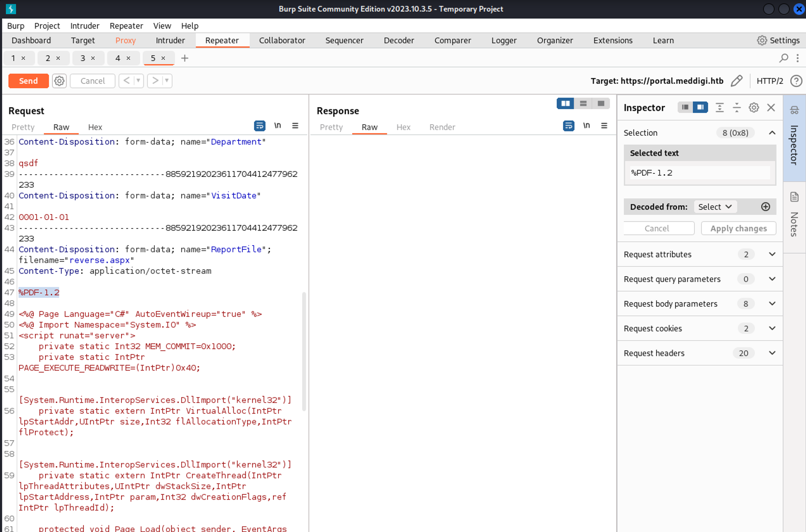
Task: Open the Intruder main tab
Action: [x=170, y=40]
